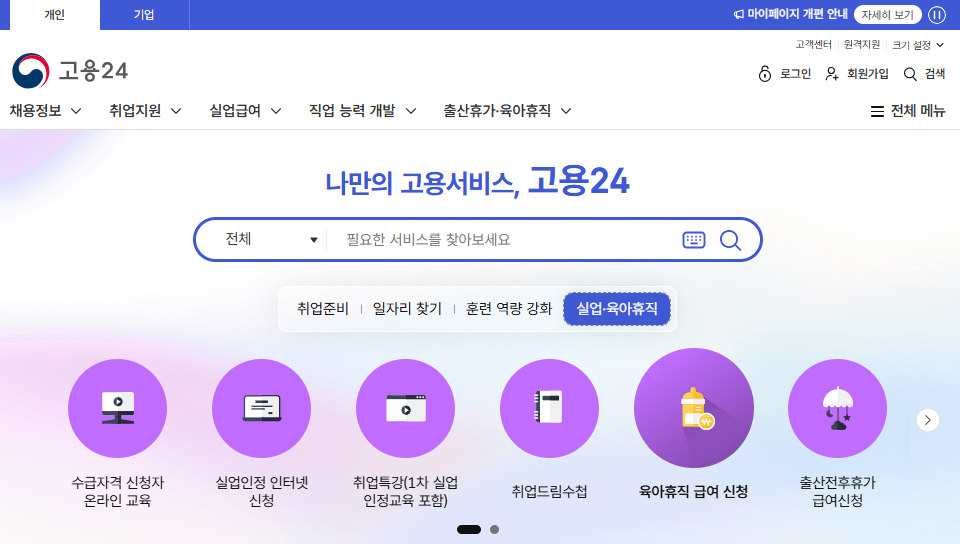Click the magnifier icon to submit search
Image resolution: width=960 pixels, height=544 pixels.
click(730, 240)
